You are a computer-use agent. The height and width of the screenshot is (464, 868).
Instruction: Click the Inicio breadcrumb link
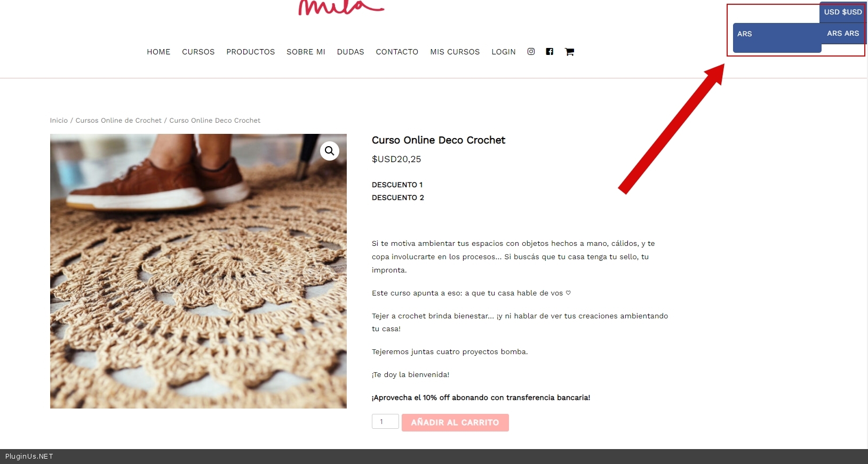(x=59, y=121)
